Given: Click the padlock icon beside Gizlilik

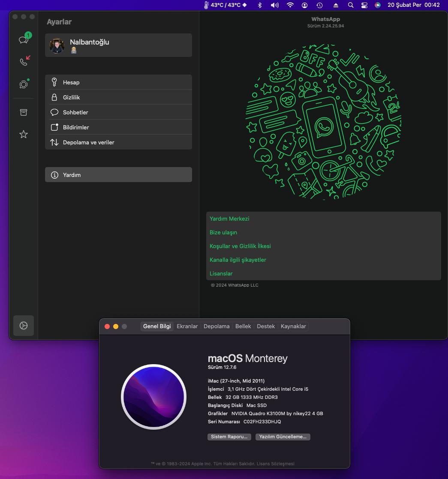Looking at the screenshot, I should click(x=54, y=97).
